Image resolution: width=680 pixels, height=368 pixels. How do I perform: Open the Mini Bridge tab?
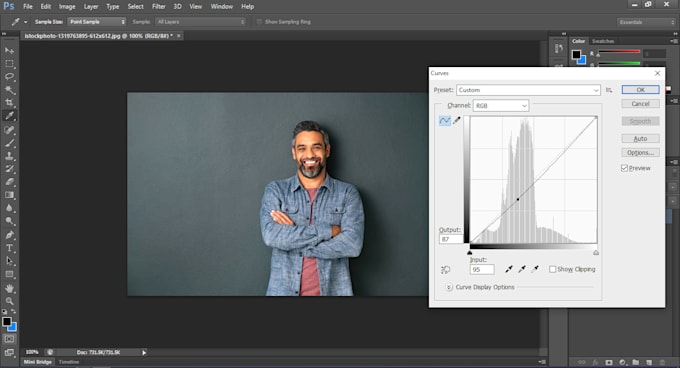click(x=38, y=362)
